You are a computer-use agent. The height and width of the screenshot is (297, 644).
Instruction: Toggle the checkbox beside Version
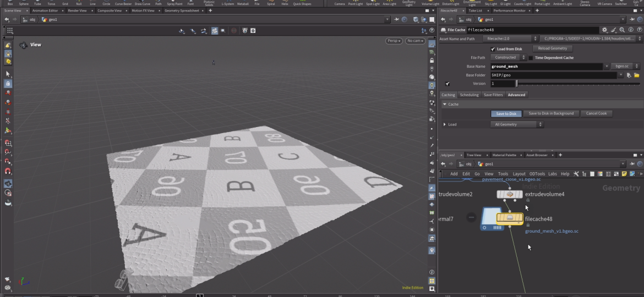(447, 84)
